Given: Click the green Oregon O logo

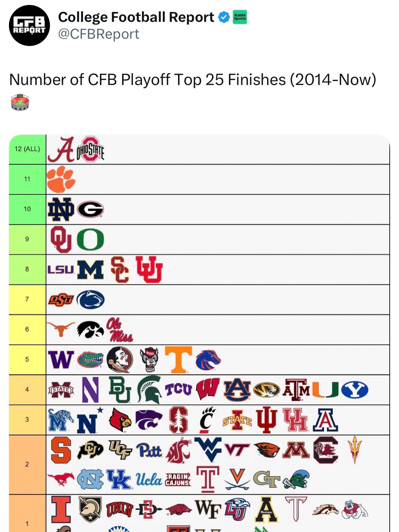Looking at the screenshot, I should click(90, 240).
